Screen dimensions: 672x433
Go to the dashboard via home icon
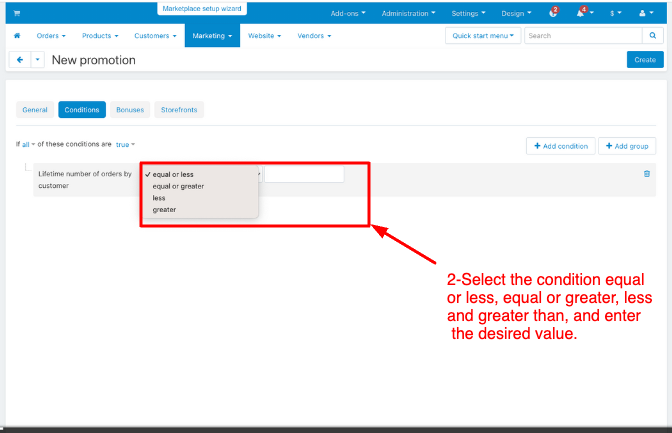coord(17,36)
